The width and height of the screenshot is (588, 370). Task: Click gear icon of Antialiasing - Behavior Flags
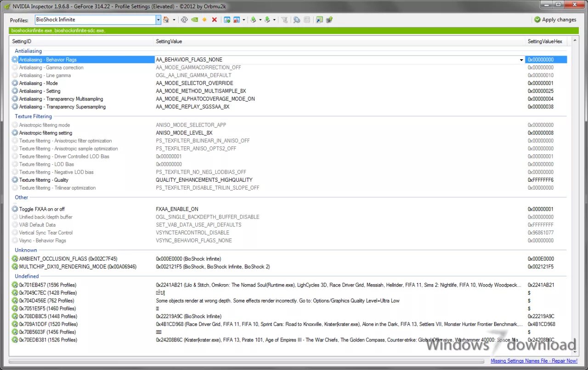point(15,60)
